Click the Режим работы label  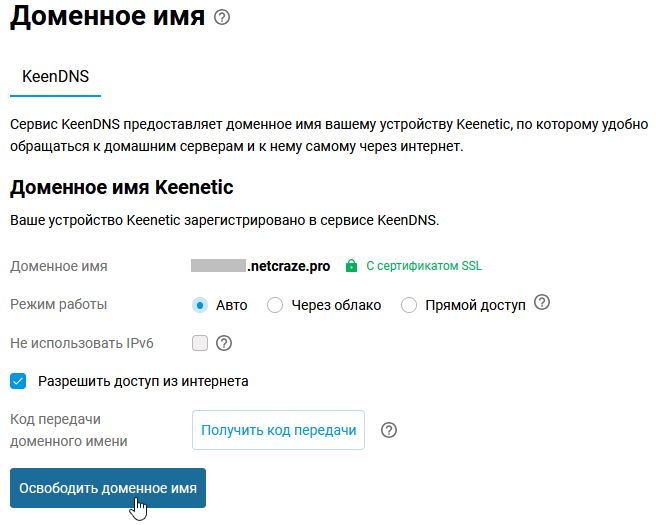point(58,304)
